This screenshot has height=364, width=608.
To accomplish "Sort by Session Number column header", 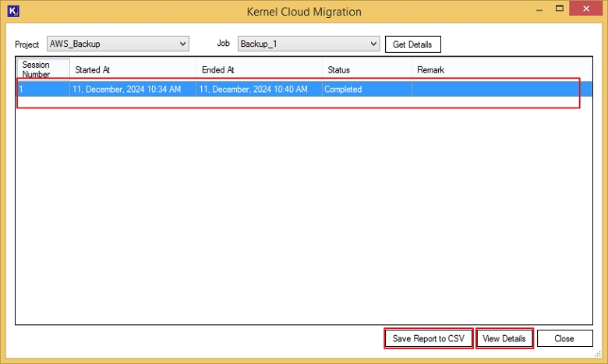I will (x=43, y=69).
